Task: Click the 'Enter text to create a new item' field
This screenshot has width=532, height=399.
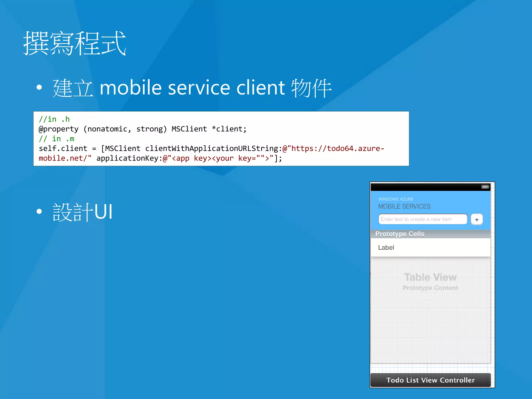Action: pos(423,219)
